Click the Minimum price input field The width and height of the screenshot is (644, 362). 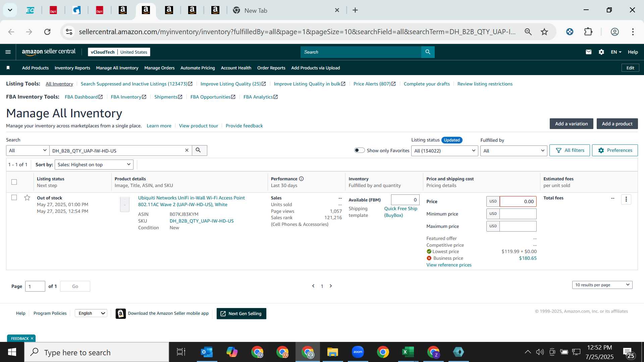518,214
